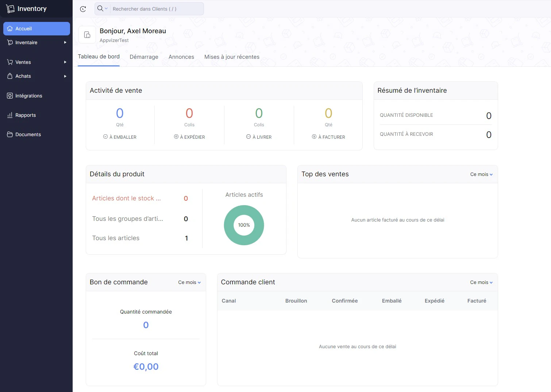Switch to the Tableau de bord tab
This screenshot has width=551, height=392.
[x=99, y=57]
